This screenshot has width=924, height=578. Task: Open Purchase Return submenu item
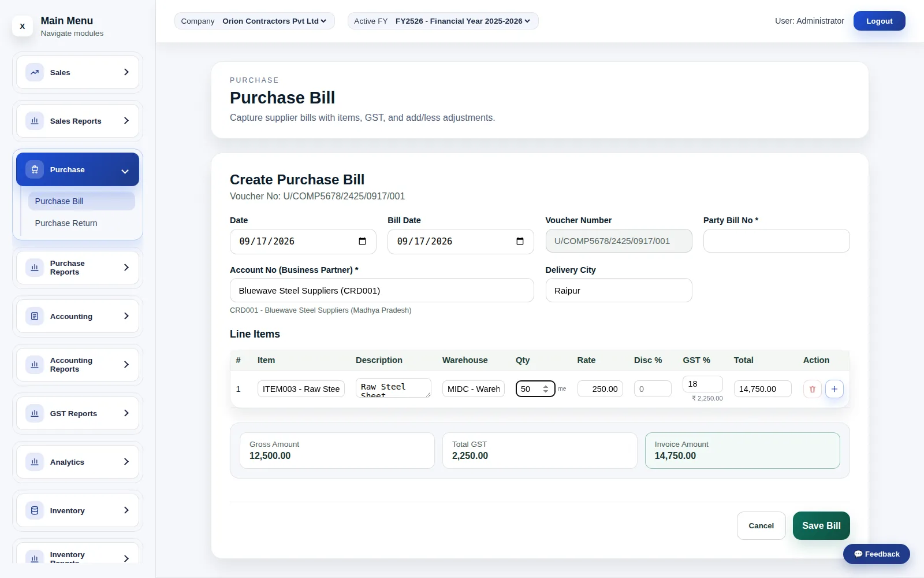coord(81,223)
